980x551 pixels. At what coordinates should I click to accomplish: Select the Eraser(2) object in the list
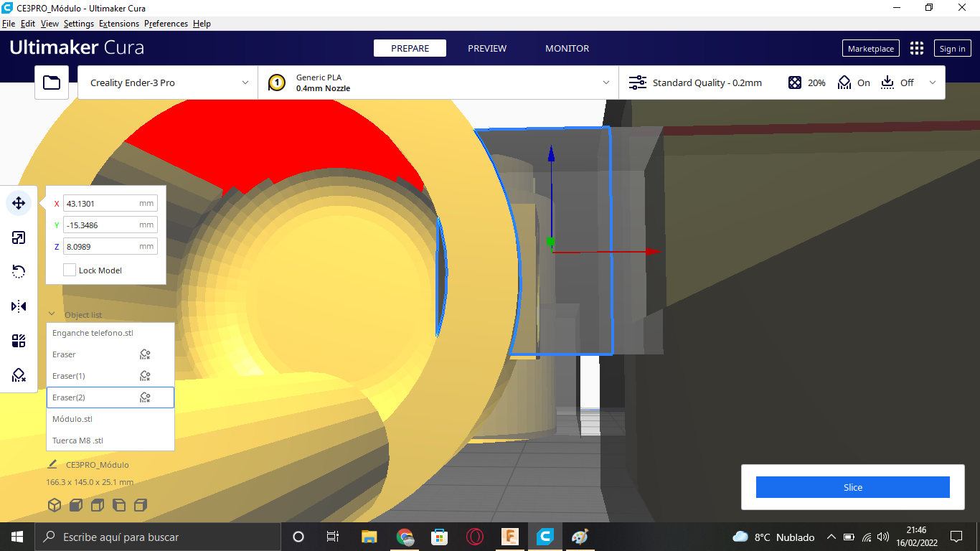pos(110,397)
